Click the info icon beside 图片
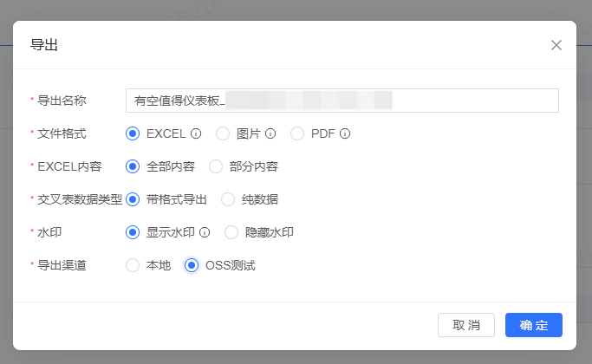The image size is (592, 364). coord(270,133)
